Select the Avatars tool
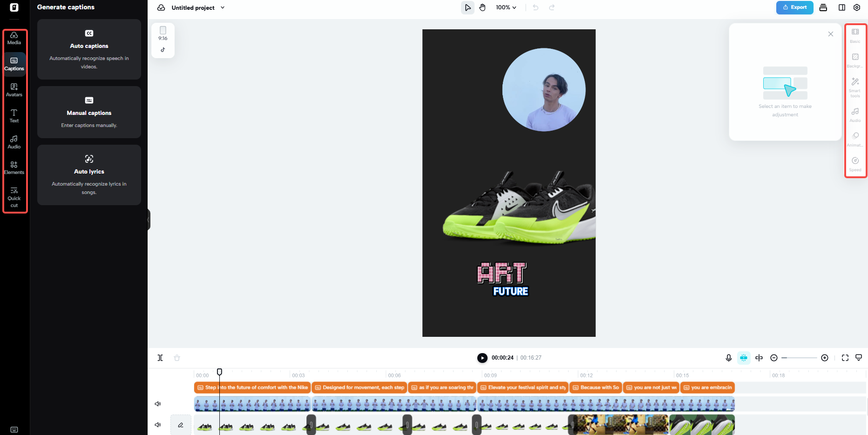The width and height of the screenshot is (868, 435). pos(14,90)
